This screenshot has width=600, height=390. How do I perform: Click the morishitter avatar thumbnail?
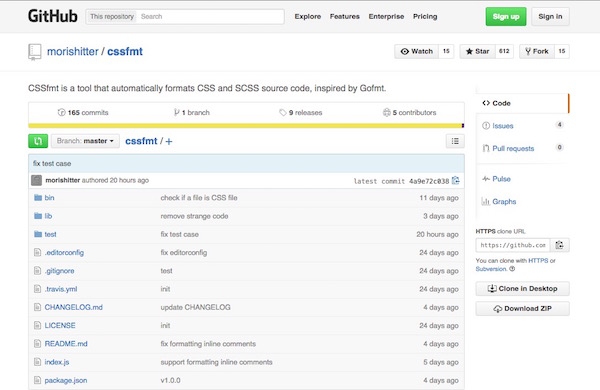point(36,180)
